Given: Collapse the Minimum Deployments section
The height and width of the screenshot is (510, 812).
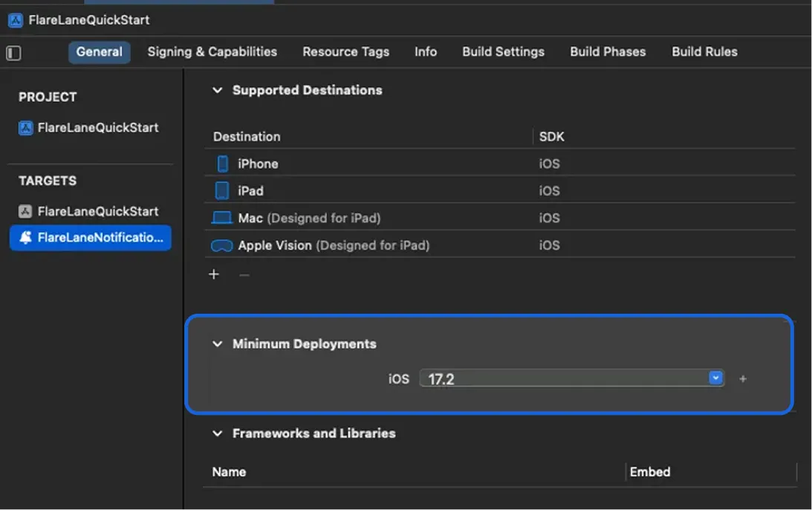Looking at the screenshot, I should (x=218, y=343).
